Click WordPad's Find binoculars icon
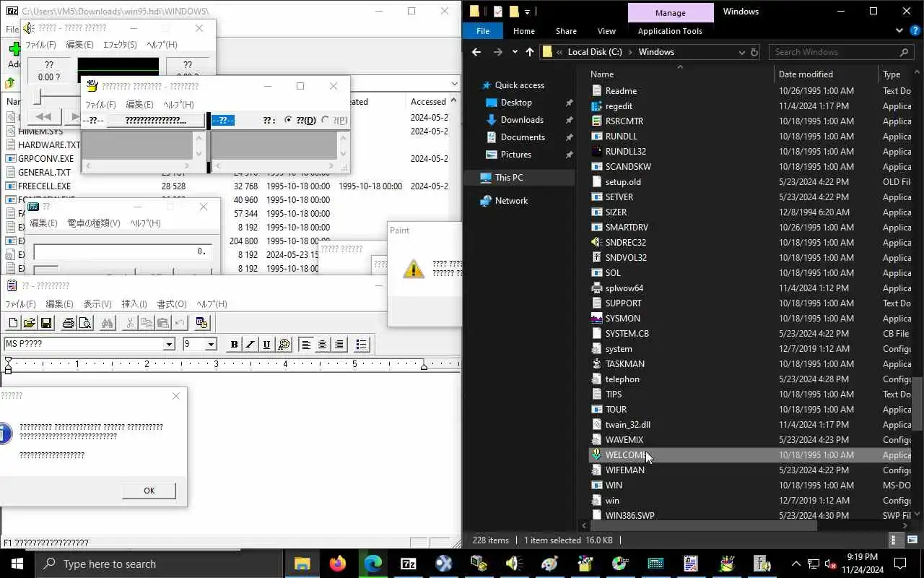This screenshot has width=924, height=578. coord(108,323)
